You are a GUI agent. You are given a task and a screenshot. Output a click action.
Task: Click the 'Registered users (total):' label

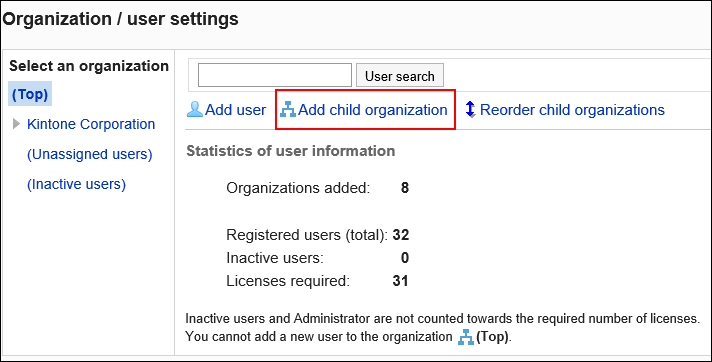coord(307,235)
